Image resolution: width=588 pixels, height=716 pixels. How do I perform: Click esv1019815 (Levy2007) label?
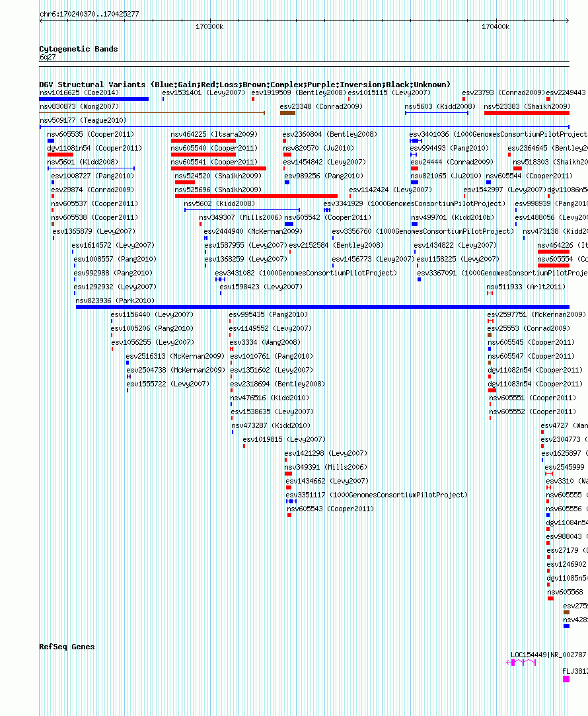click(x=284, y=440)
